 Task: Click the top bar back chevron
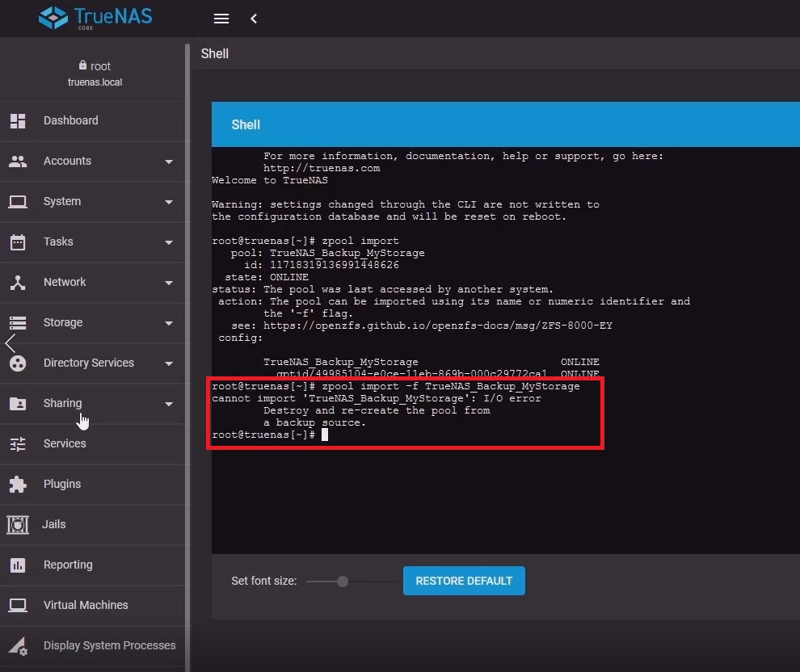click(x=254, y=19)
